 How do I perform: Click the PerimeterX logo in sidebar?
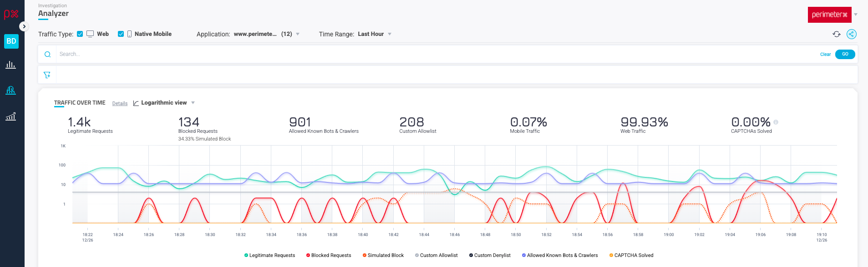pos(11,14)
